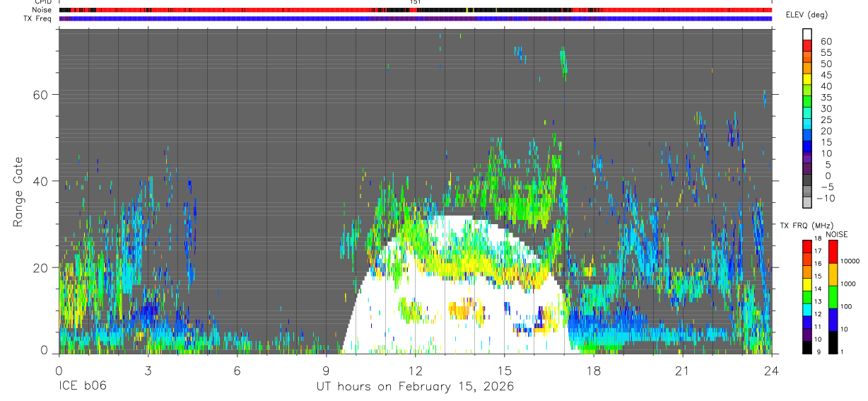Click the 'TX Freq' row label at the top left

[39, 18]
